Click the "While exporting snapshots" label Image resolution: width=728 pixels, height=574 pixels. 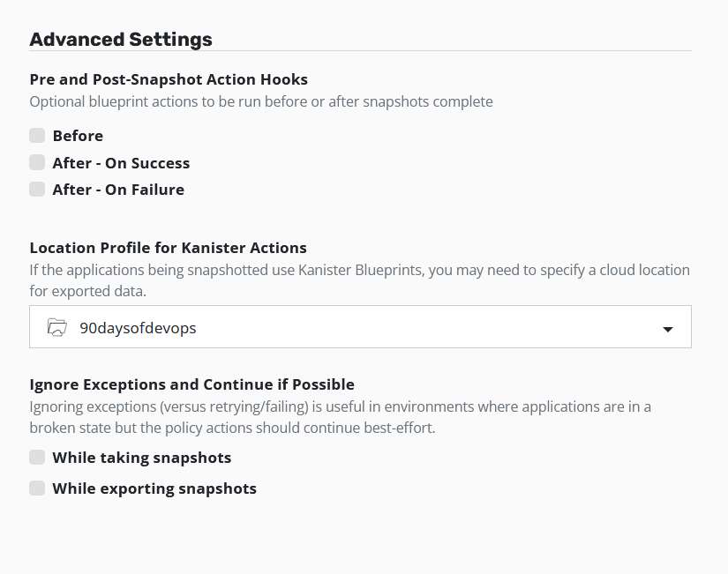click(x=154, y=488)
